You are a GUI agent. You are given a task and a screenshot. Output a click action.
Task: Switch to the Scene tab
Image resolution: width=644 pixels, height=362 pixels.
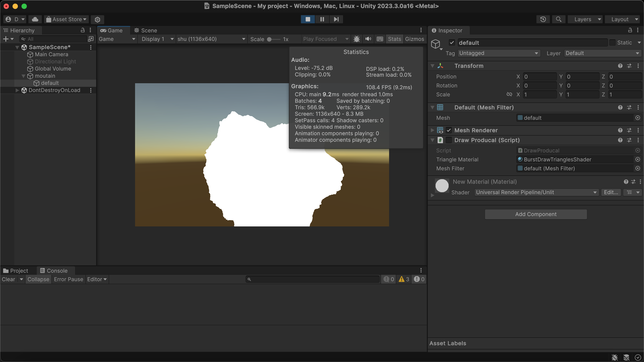(x=146, y=30)
